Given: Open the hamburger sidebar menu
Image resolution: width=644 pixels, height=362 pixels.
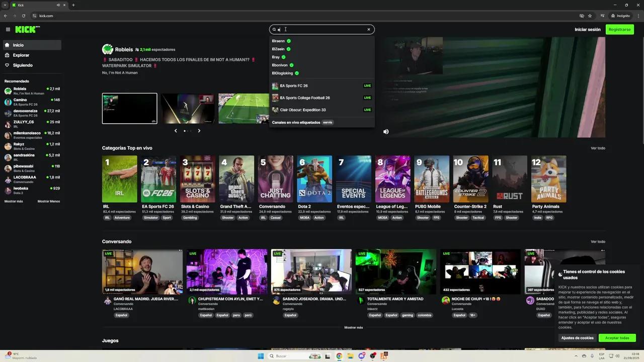Looking at the screenshot, I should pos(8,30).
